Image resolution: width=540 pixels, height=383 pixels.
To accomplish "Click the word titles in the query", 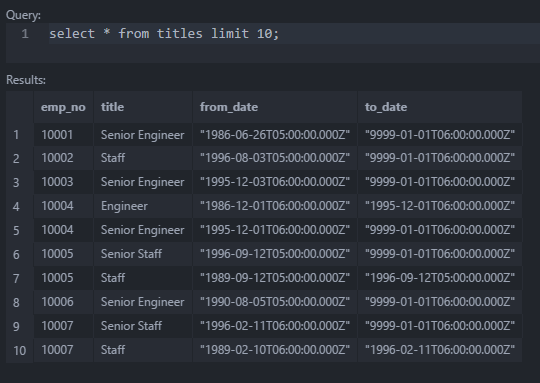I will (179, 34).
